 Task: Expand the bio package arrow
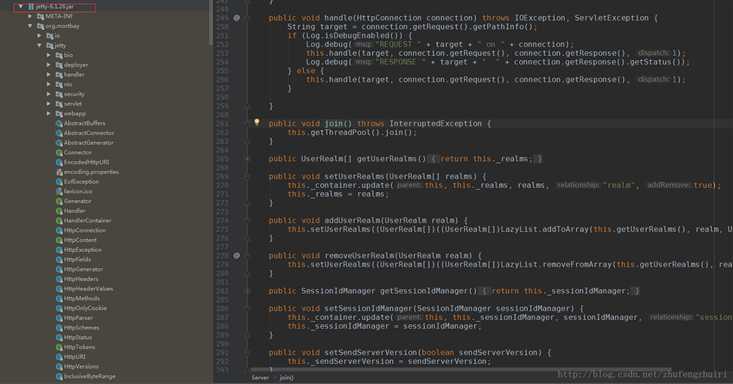[49, 55]
